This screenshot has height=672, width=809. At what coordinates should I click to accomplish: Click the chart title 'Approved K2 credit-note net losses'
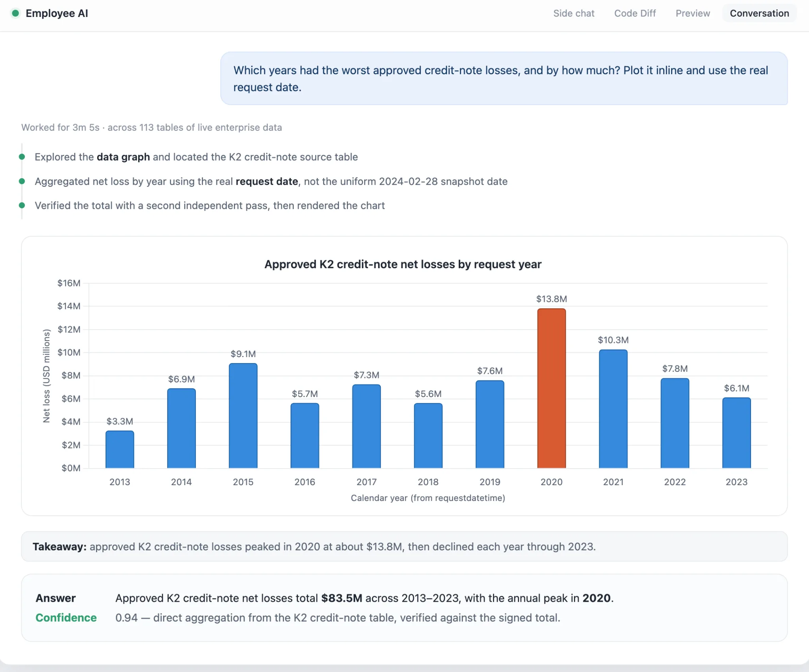point(403,264)
